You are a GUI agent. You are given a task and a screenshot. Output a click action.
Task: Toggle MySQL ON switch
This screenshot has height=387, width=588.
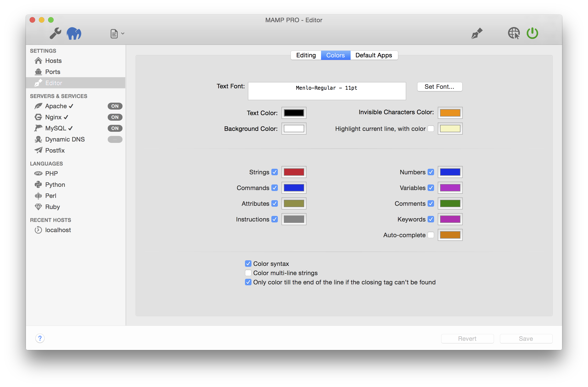(115, 128)
